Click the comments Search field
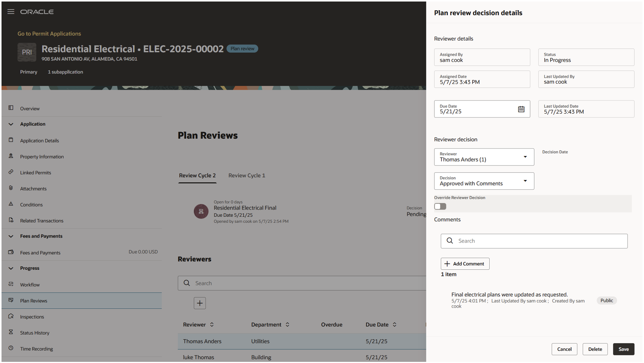 534,241
